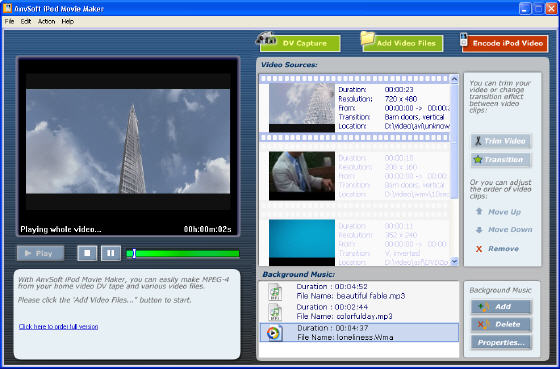Click the Video Sources scroll up arrow
This screenshot has height=369, width=560.
coord(454,79)
